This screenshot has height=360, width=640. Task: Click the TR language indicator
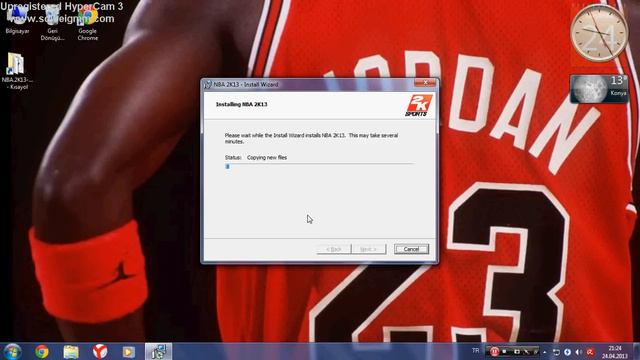[x=476, y=351]
